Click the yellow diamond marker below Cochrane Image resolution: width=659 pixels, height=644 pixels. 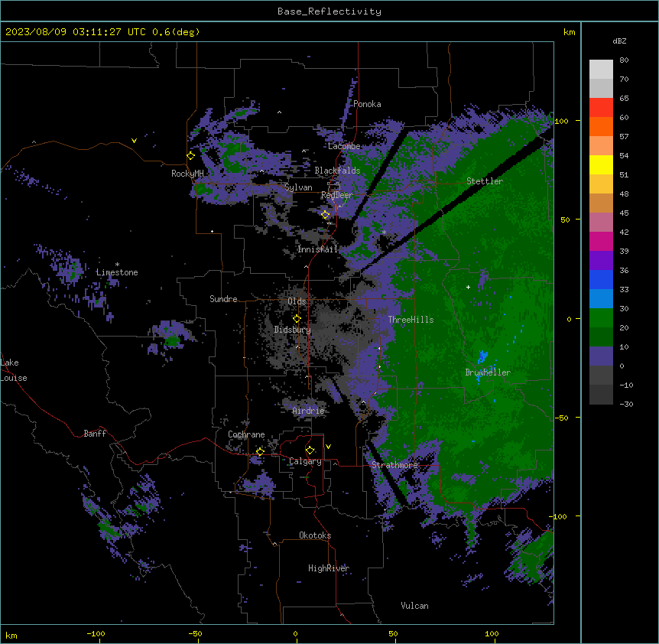point(260,452)
